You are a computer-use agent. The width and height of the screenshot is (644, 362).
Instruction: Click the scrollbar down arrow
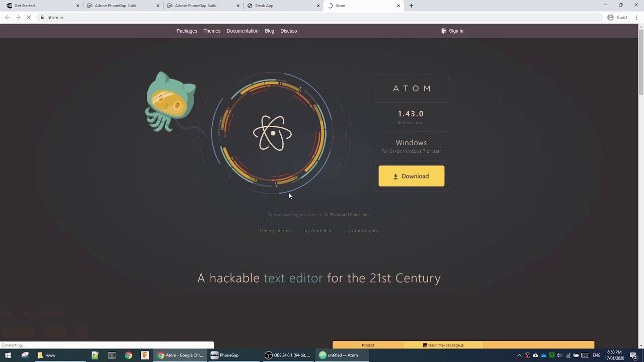pos(640,345)
